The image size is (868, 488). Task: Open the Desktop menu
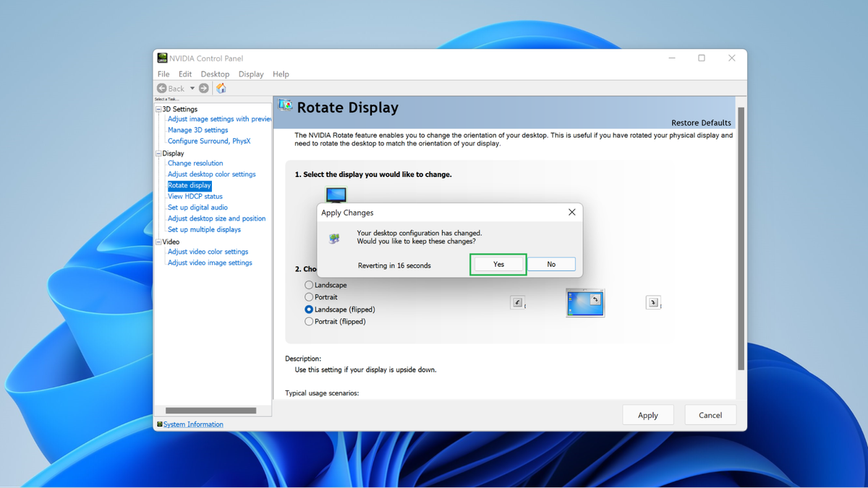tap(214, 74)
